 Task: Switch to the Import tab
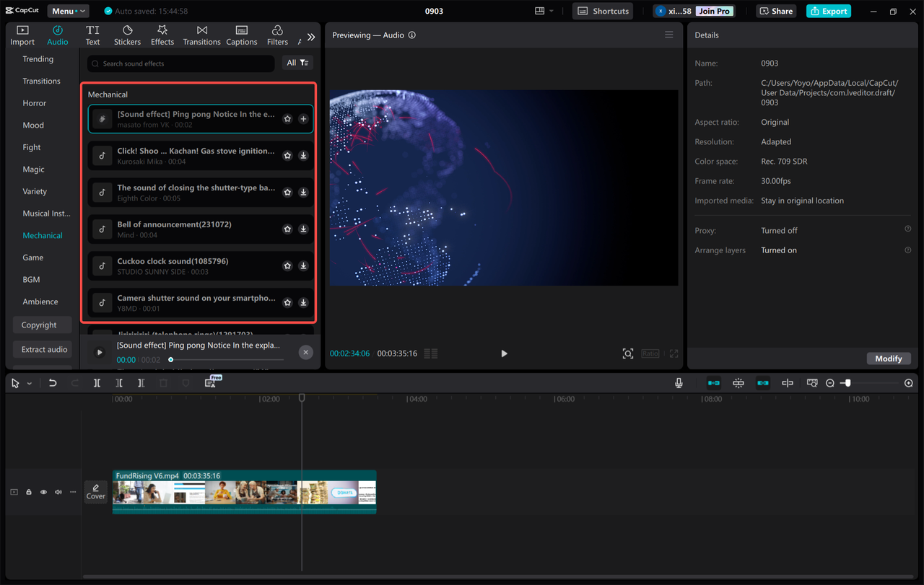click(x=22, y=34)
